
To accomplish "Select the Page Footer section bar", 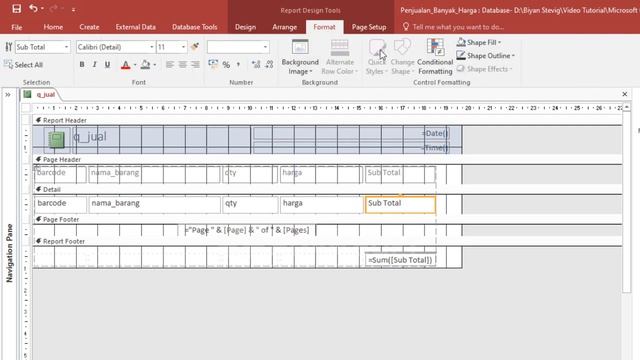I will [327, 219].
